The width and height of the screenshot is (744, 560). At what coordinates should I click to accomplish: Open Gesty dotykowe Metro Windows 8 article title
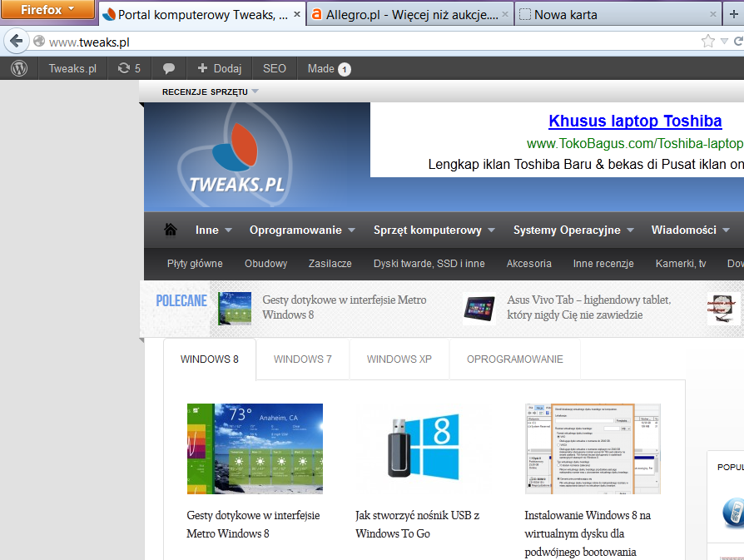(x=253, y=524)
